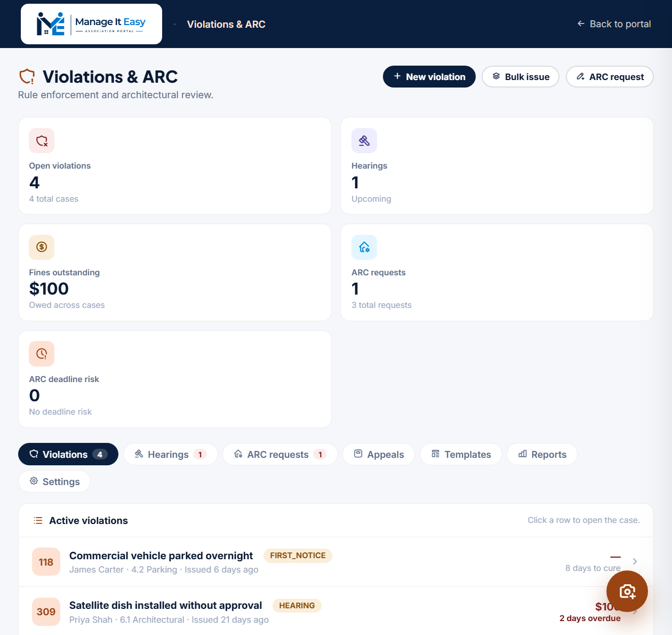The height and width of the screenshot is (635, 672).
Task: Open the Reports tab
Action: 542,454
